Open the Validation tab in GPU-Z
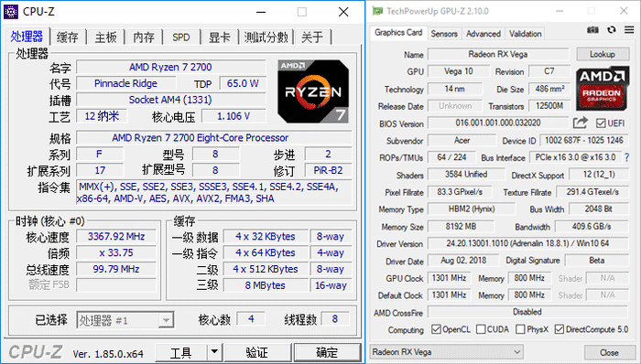 526,34
